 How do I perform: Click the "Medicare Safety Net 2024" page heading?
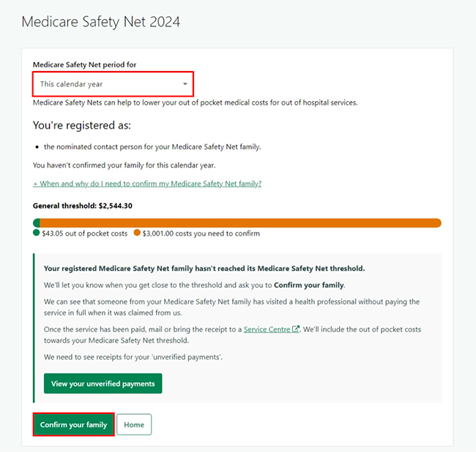pos(100,22)
